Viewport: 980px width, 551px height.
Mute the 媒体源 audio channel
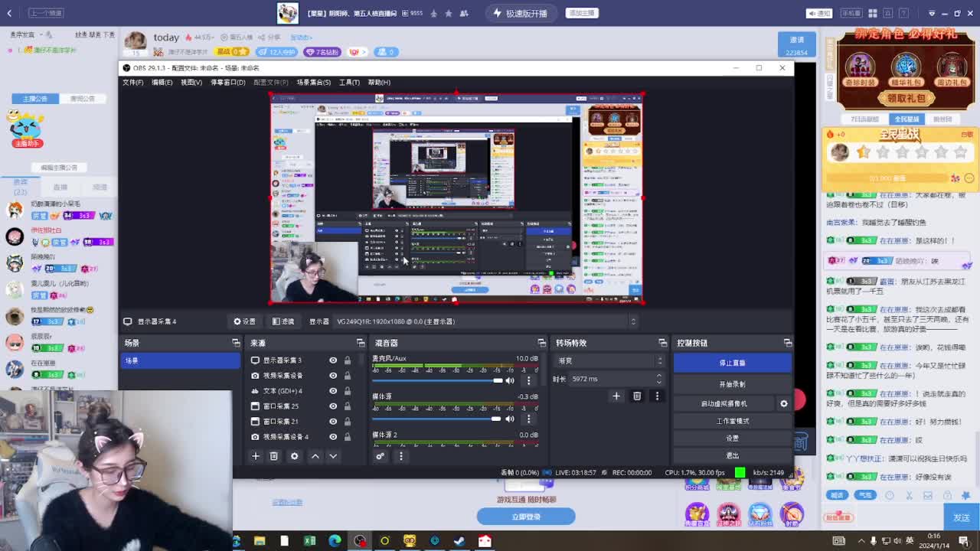tap(510, 419)
